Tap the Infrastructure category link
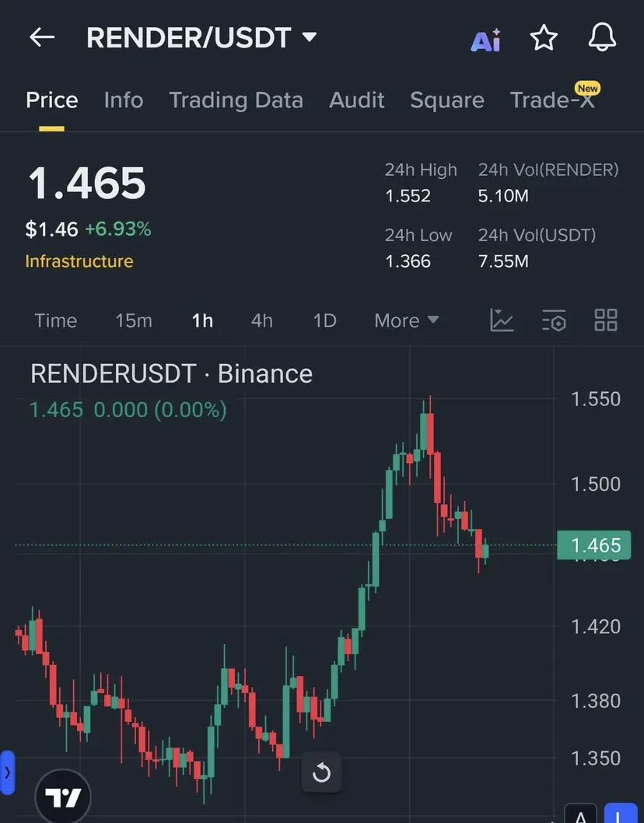Image resolution: width=644 pixels, height=823 pixels. [79, 261]
